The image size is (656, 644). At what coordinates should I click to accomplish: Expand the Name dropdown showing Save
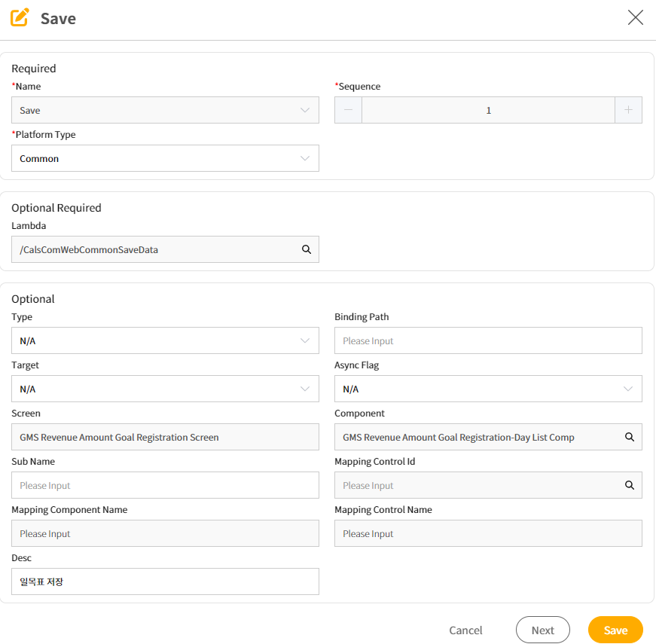[165, 110]
